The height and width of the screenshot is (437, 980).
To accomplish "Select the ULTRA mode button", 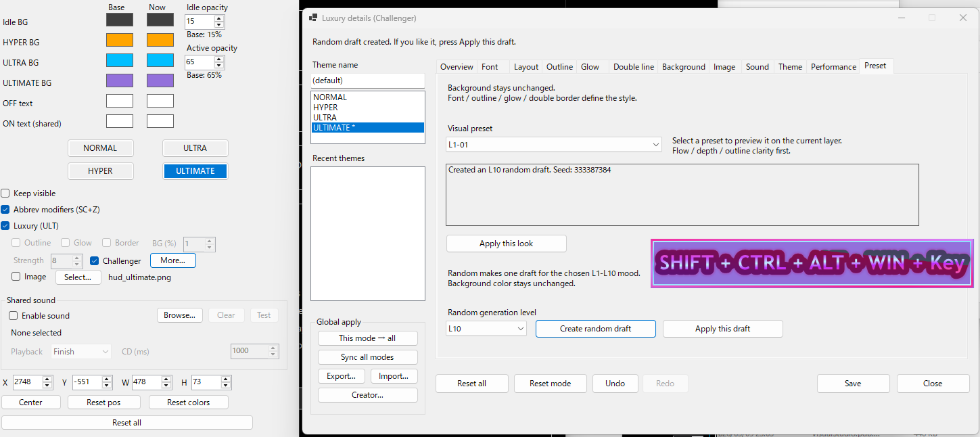I will (x=195, y=148).
